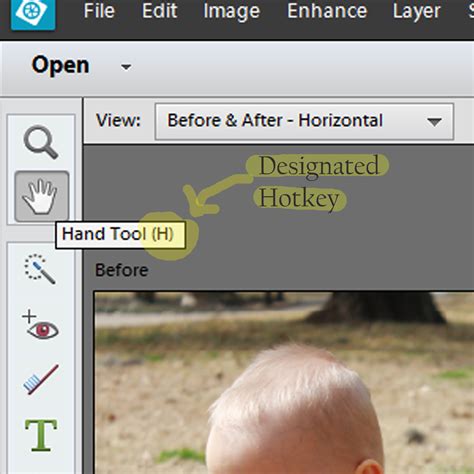
Task: Click the Before photo preview
Action: coord(284,383)
